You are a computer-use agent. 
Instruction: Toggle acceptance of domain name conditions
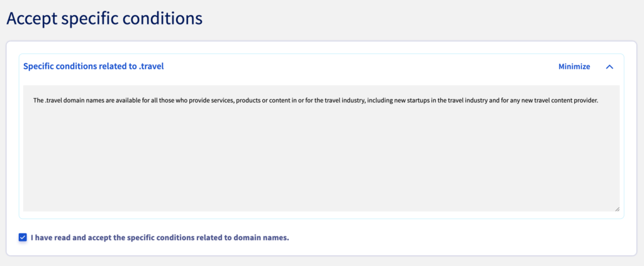click(23, 237)
